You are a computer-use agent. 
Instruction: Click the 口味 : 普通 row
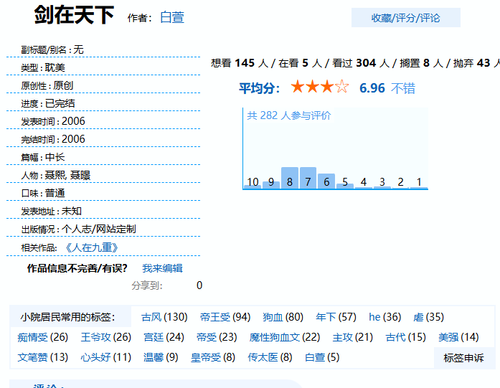(103, 193)
